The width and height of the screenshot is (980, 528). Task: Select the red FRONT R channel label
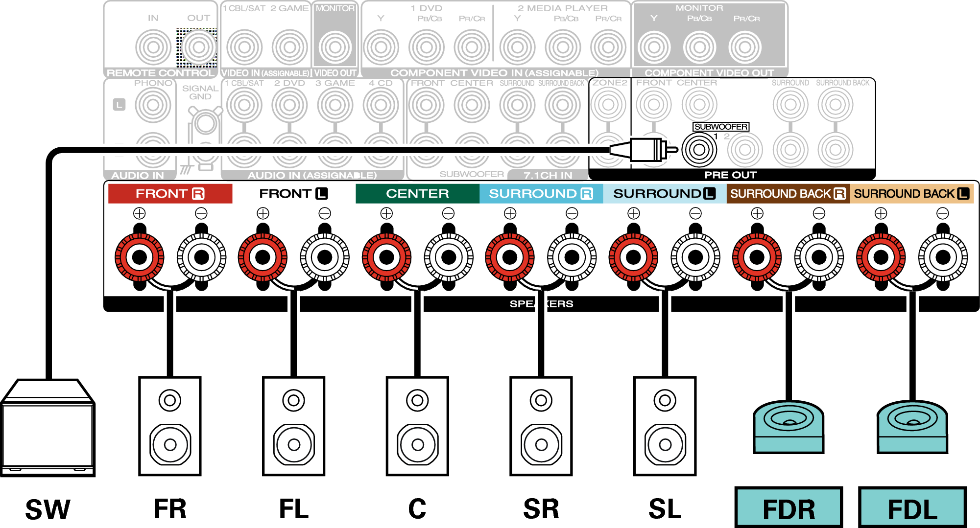[170, 194]
